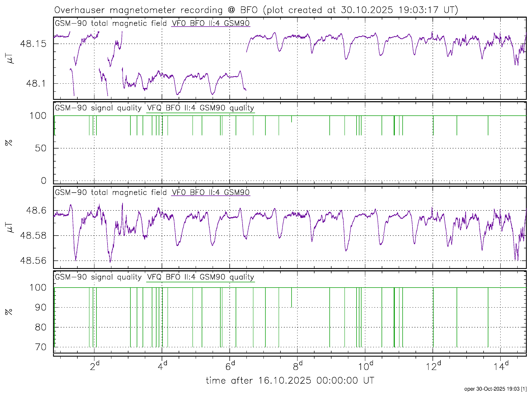Image resolution: width=532 pixels, height=397 pixels.
Task: Click the 48.6 y-axis label in third panel
Action: (36, 211)
